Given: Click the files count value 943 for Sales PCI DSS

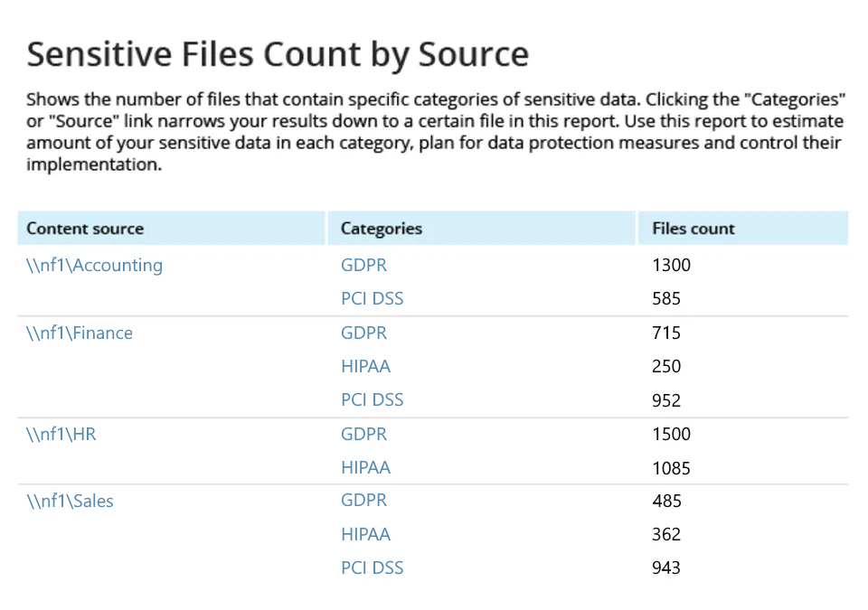Looking at the screenshot, I should 666,568.
